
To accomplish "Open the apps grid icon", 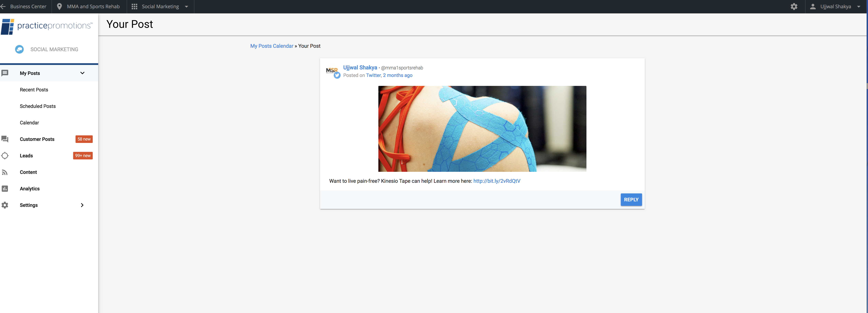I will (134, 6).
